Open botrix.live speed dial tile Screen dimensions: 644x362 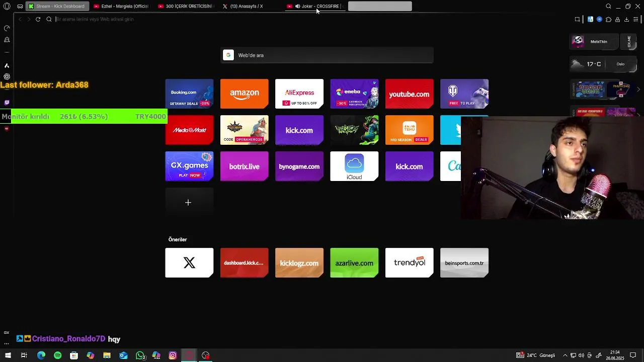pos(244,166)
